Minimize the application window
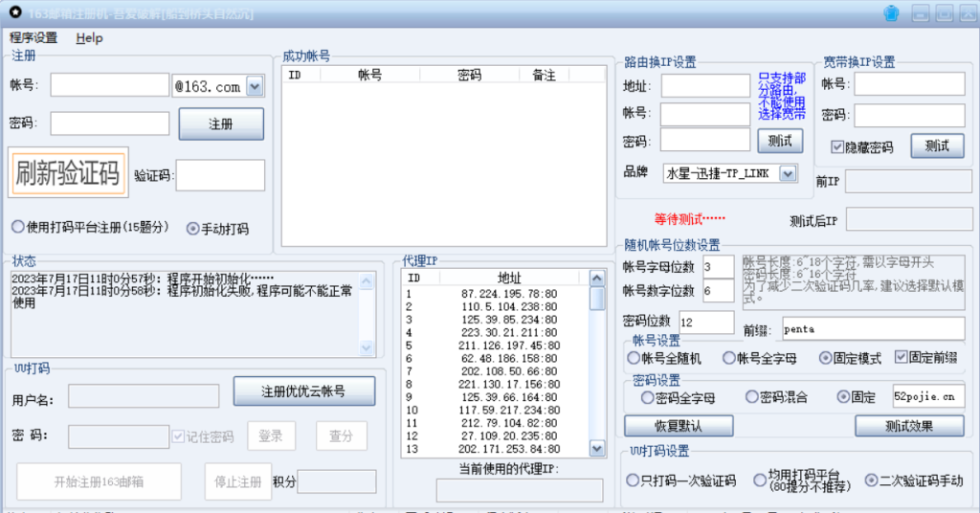The width and height of the screenshot is (980, 513). pos(920,13)
